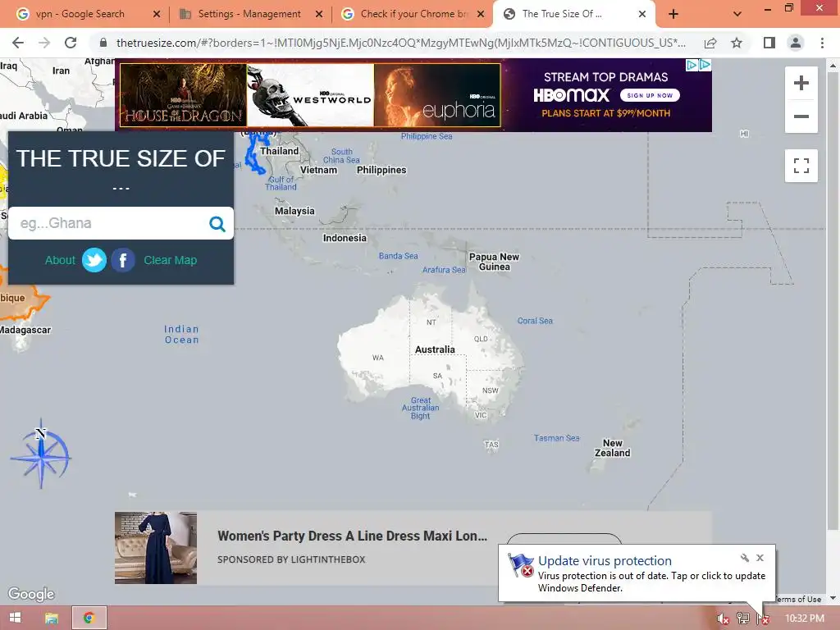This screenshot has height=630, width=840.
Task: Click the Westworld ad image
Action: click(311, 95)
